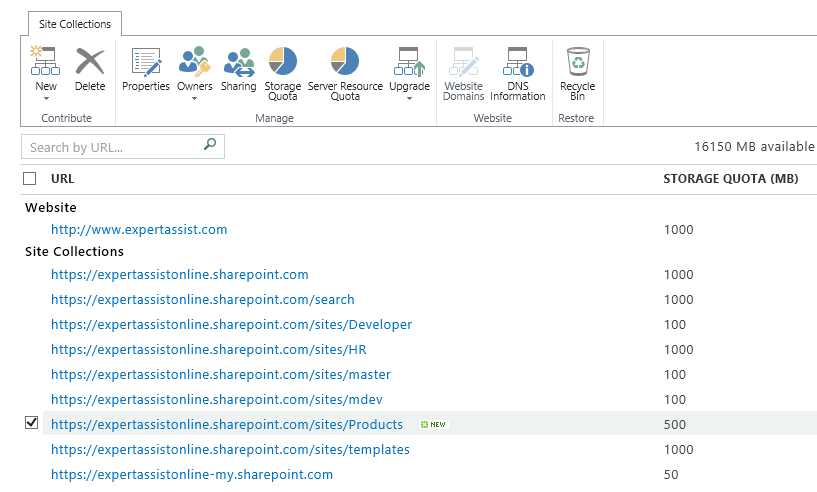This screenshot has width=817, height=492.
Task: Click the DNS Information icon
Action: point(517,62)
